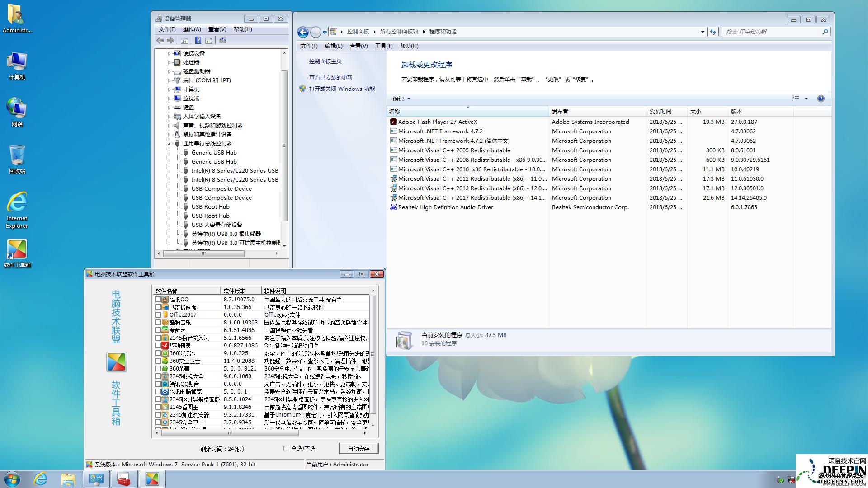
Task: Click Device Manager vertical scrollbar thumb
Action: (284, 145)
